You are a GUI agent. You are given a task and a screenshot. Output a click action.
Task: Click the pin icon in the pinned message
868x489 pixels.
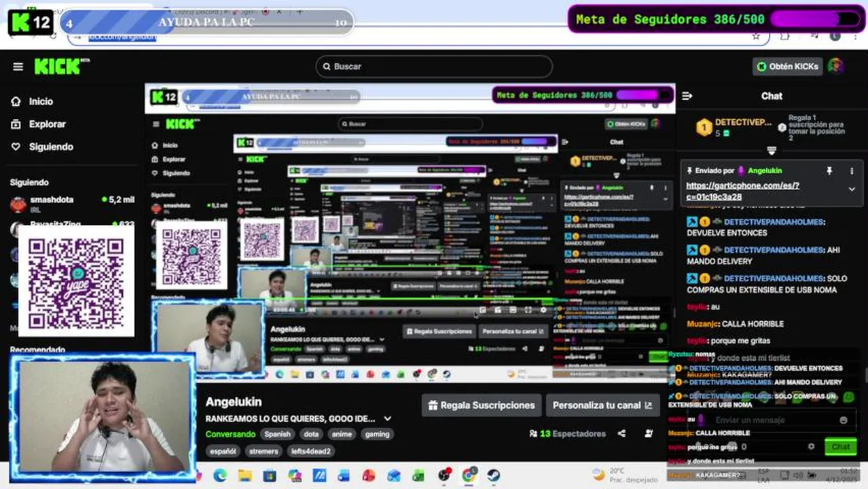tap(829, 171)
